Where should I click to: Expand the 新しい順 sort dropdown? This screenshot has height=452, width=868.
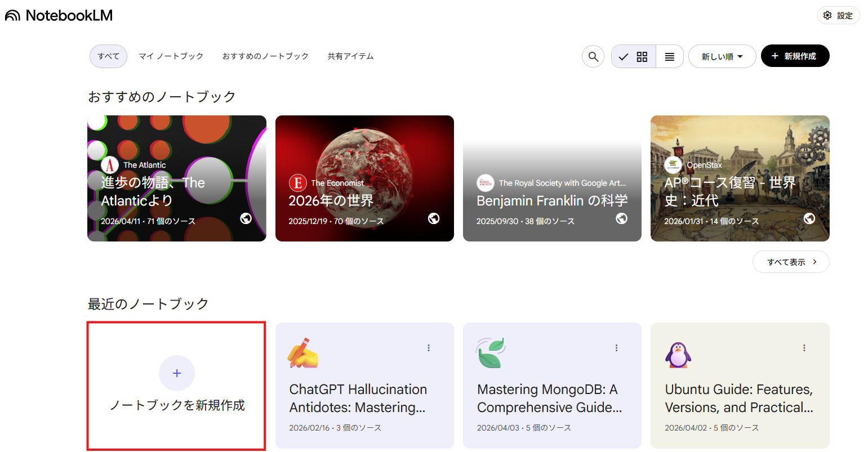[722, 56]
